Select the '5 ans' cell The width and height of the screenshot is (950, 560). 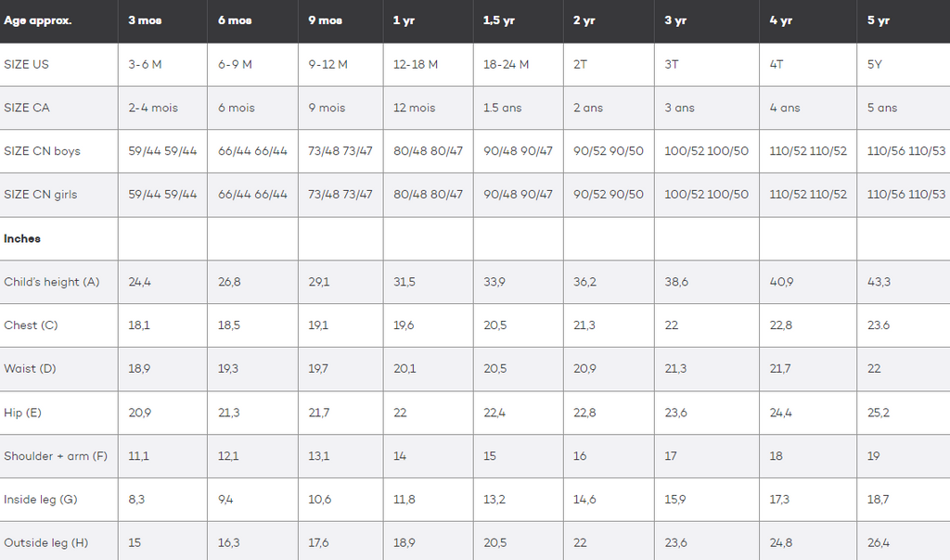pos(882,108)
